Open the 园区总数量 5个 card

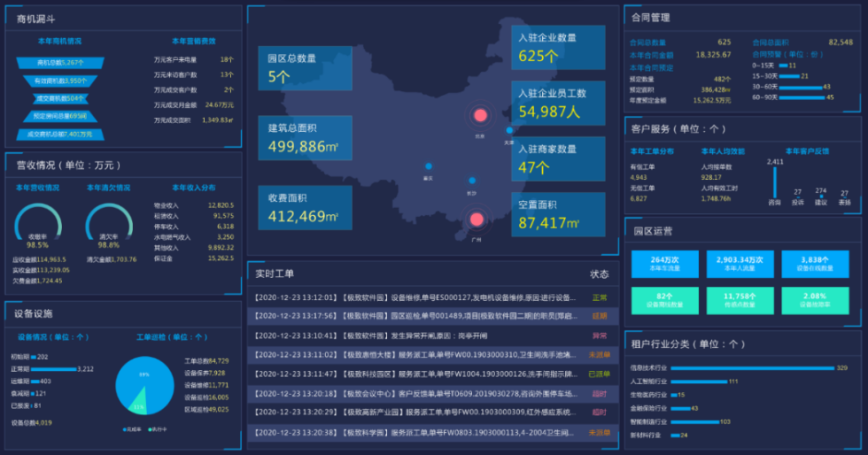pyautogui.click(x=305, y=68)
